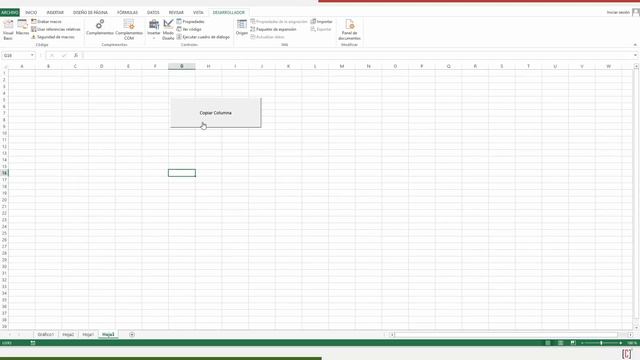
Task: Select row 1 header
Action: coord(4,73)
